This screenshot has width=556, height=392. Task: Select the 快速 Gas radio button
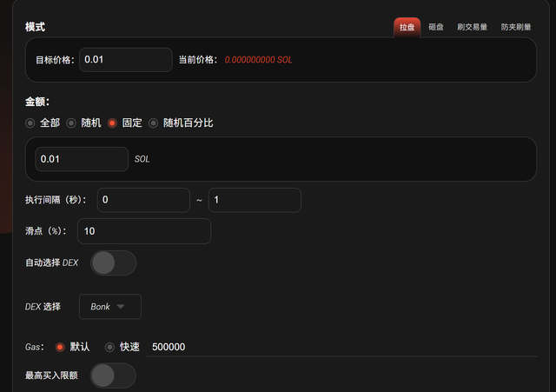109,347
